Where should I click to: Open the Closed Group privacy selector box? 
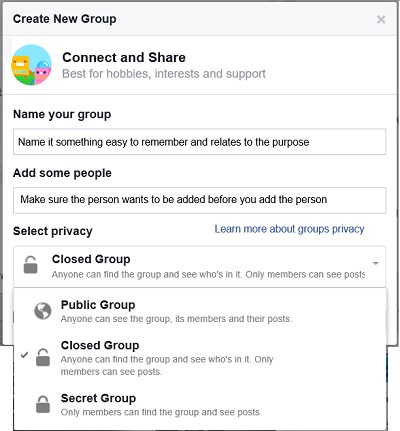tap(200, 267)
